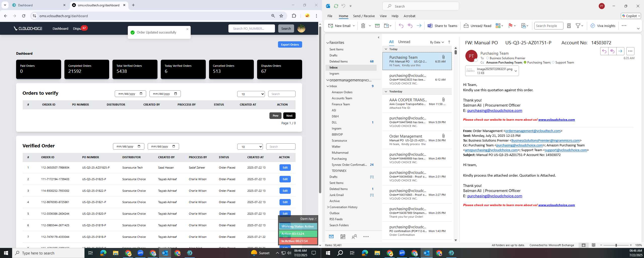Image resolution: width=644 pixels, height=258 pixels.
Task: Click Reply All icon in reading pane header
Action: pyautogui.click(x=612, y=51)
